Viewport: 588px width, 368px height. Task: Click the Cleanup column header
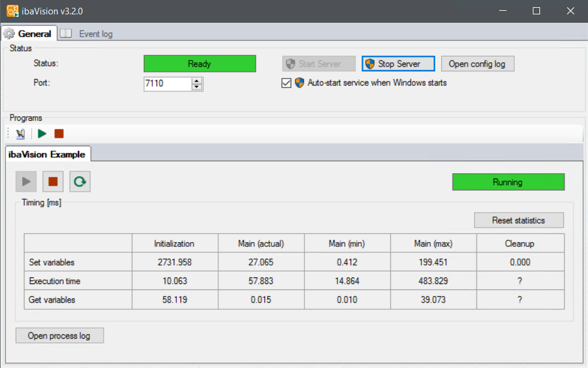520,243
